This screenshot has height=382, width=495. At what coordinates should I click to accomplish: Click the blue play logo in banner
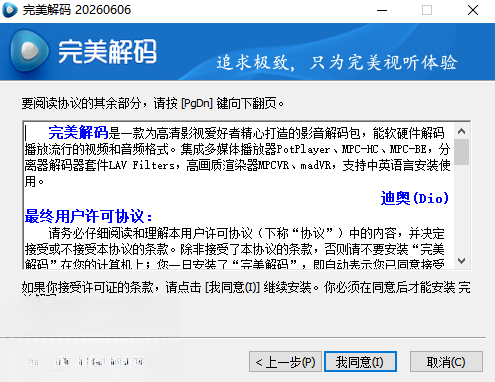(x=29, y=51)
